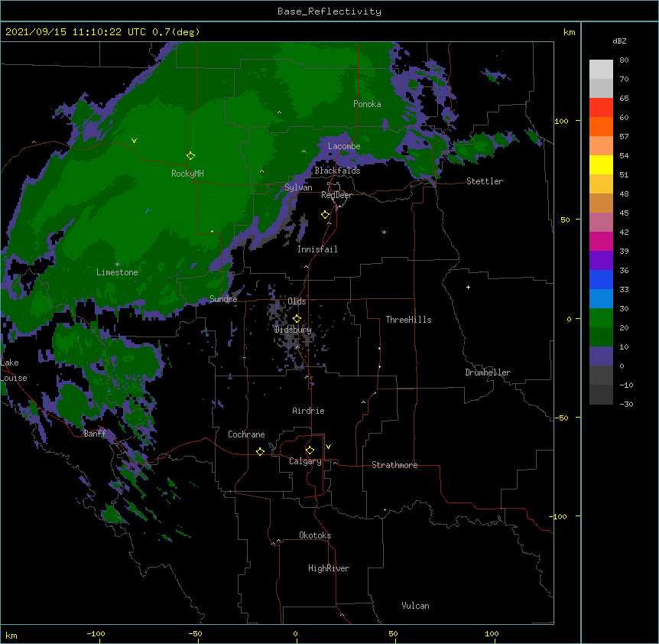Click the HighRiver label

[x=329, y=568]
